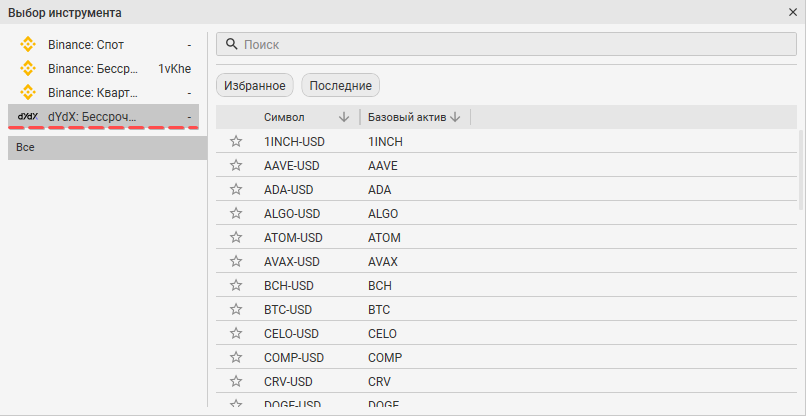The image size is (806, 416).
Task: Toggle favorite star for ALGO-USD
Action: (236, 213)
